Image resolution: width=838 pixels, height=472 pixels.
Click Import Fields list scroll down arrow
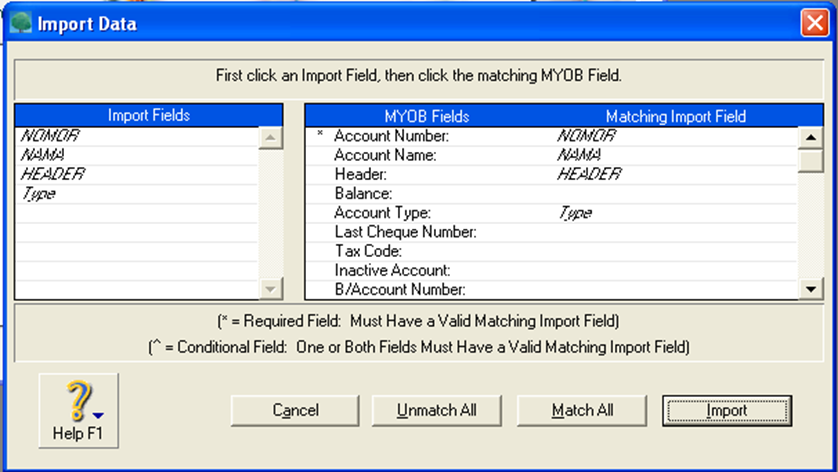click(x=270, y=289)
